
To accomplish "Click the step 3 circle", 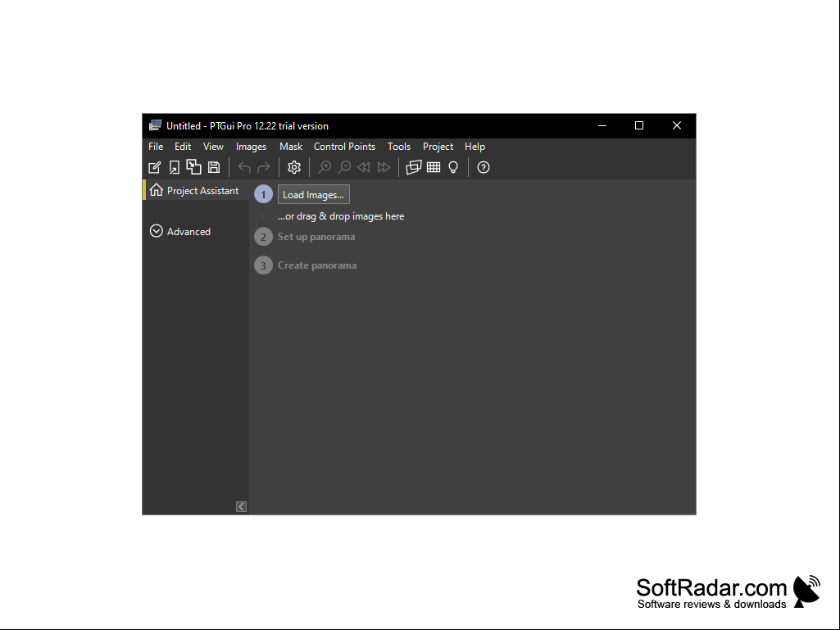I will point(264,265).
